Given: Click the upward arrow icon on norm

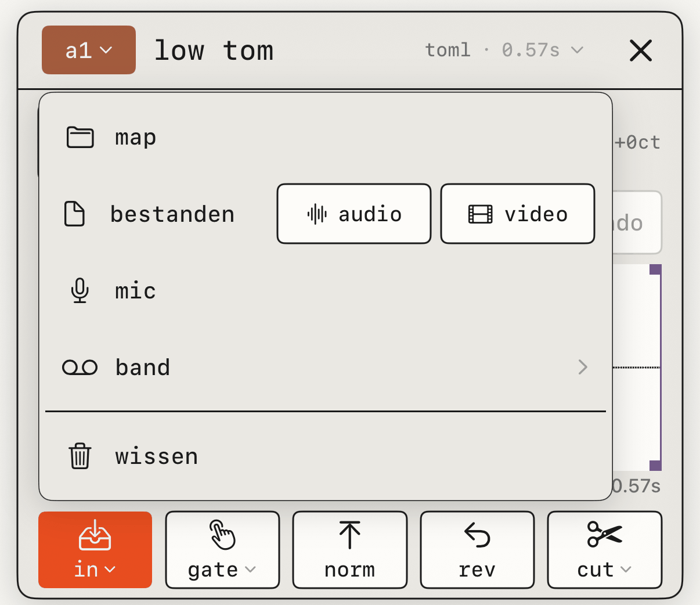Looking at the screenshot, I should click(349, 535).
